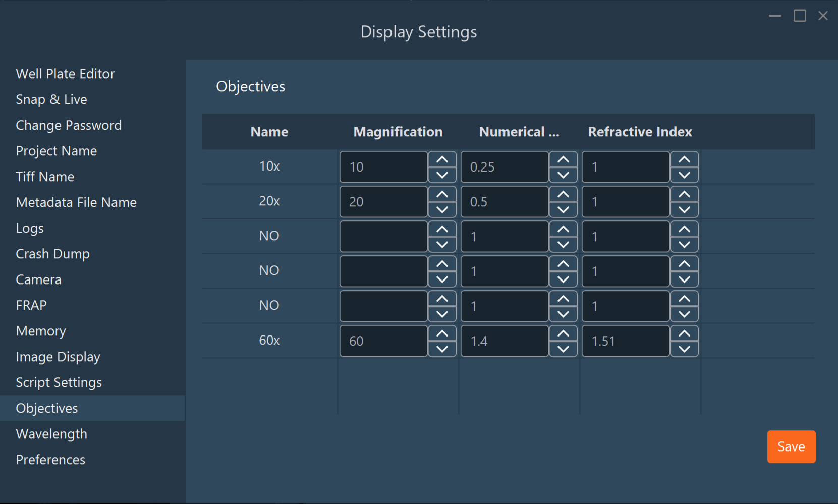Save the objectives configuration

point(791,446)
